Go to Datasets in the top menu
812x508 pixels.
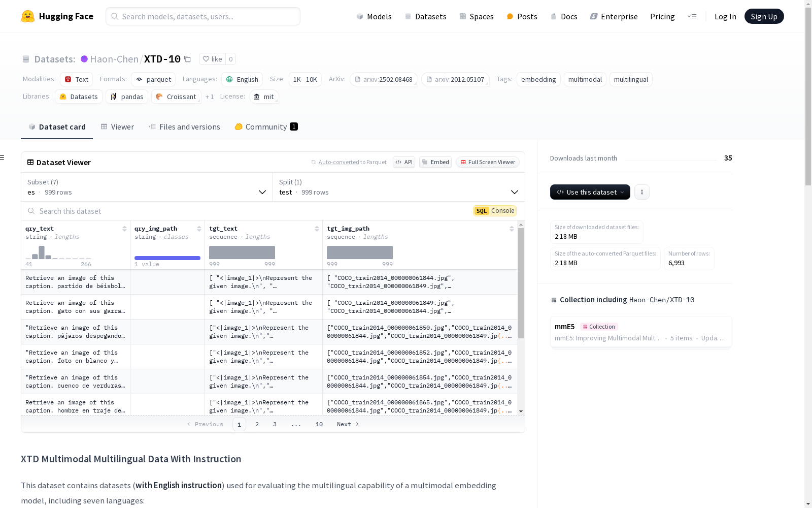(x=425, y=16)
